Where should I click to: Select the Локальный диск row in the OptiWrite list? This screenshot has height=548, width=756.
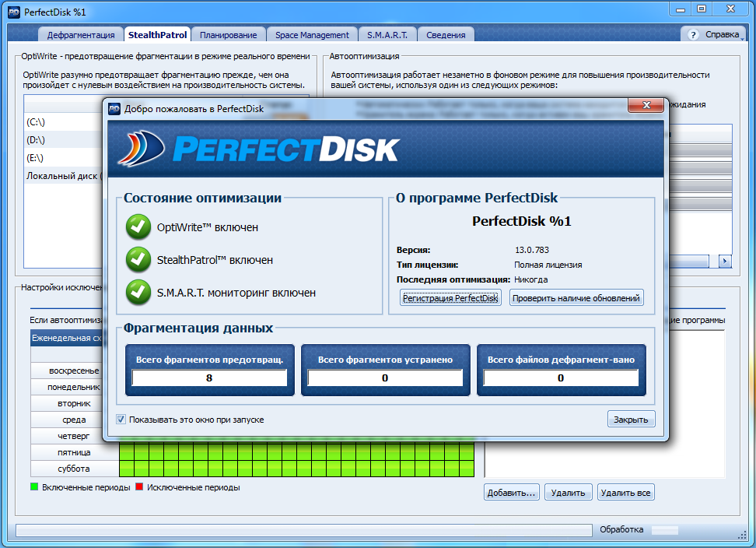pyautogui.click(x=63, y=176)
